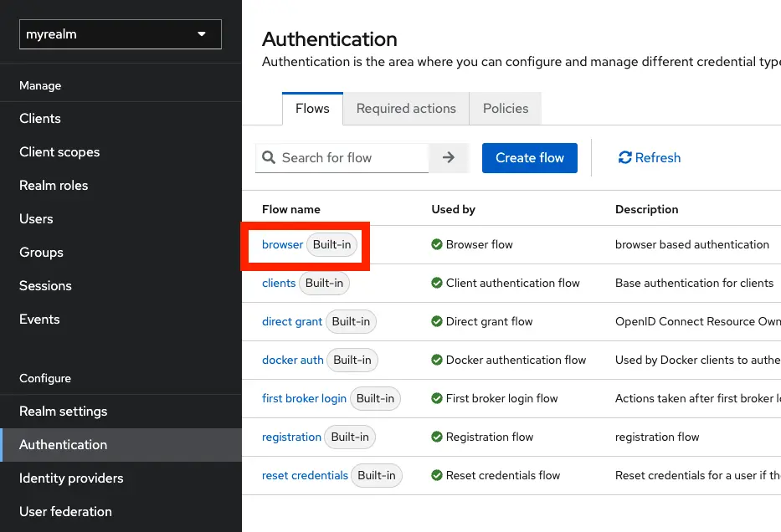Select the Flows tab
781x532 pixels.
coord(311,108)
